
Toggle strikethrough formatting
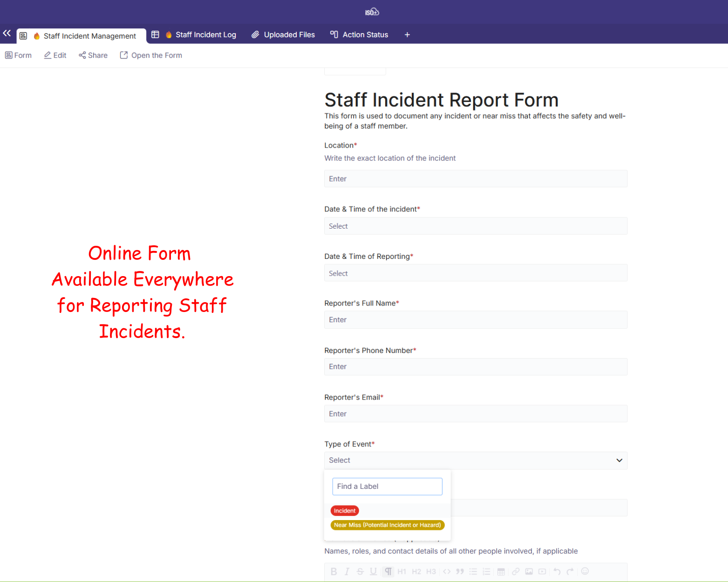360,571
